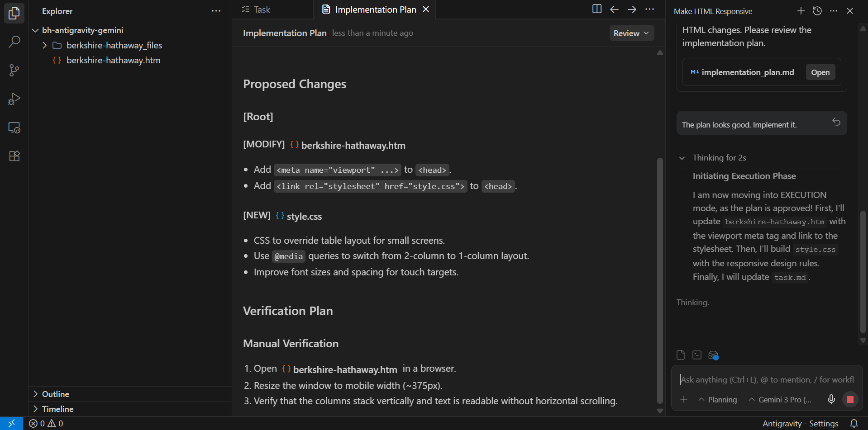Viewport: 868px width, 430px height.
Task: Open Remote Explorer icon in activity bar
Action: click(14, 128)
